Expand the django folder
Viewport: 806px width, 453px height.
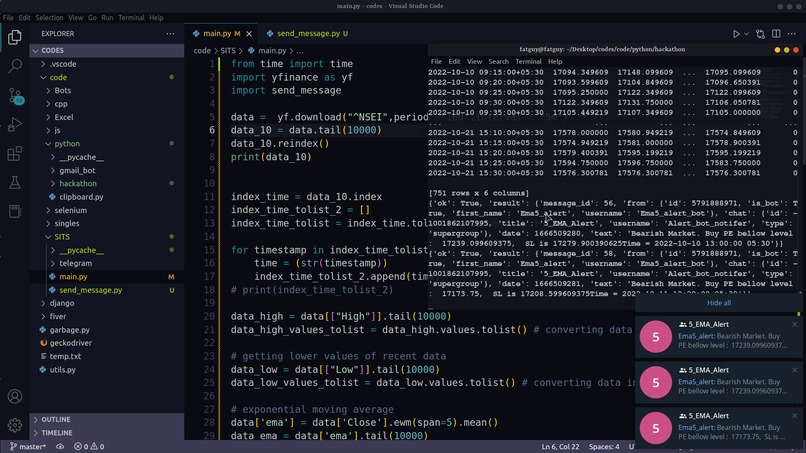107,303
